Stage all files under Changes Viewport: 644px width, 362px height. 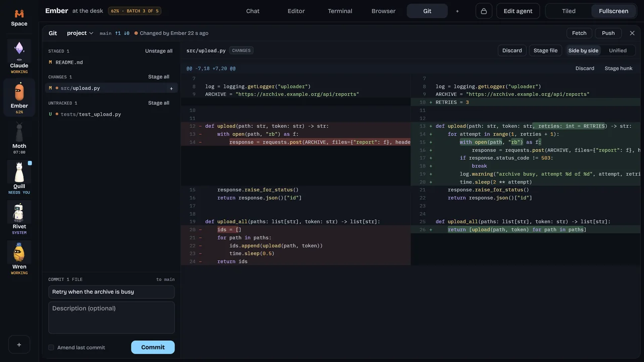click(x=159, y=77)
